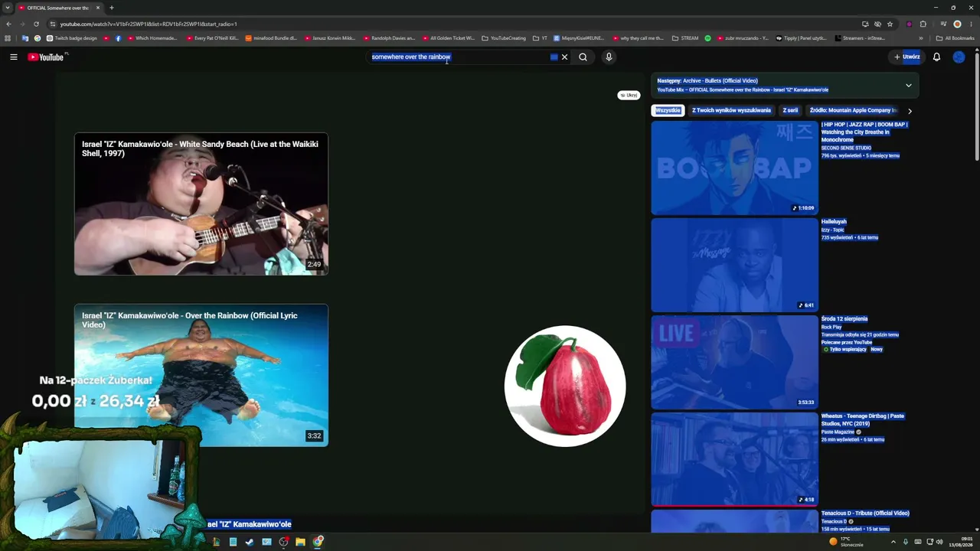This screenshot has height=551, width=980.
Task: Open the on-screen keyboard icon in search box
Action: click(x=554, y=57)
